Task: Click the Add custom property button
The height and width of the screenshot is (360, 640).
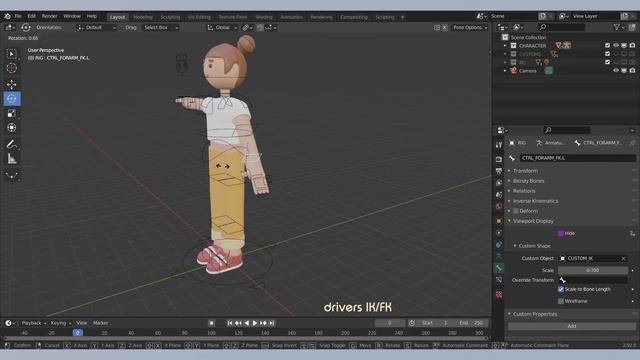Action: coord(571,326)
